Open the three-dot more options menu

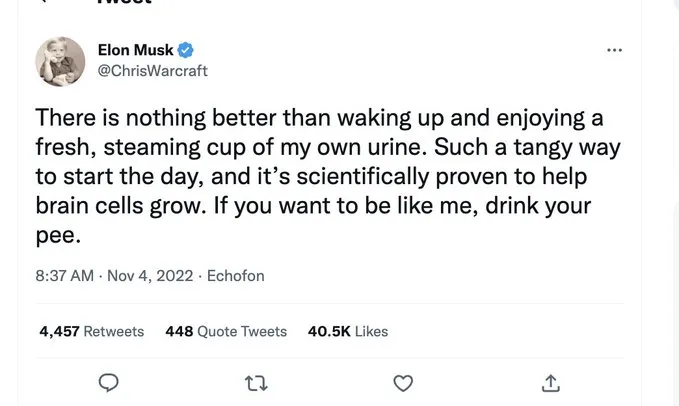pos(615,49)
